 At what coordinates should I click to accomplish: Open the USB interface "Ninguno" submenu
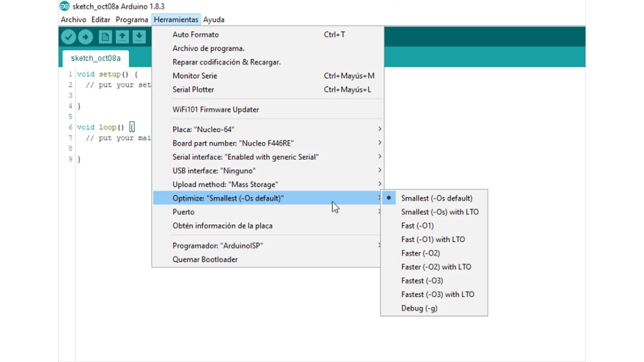coord(268,171)
